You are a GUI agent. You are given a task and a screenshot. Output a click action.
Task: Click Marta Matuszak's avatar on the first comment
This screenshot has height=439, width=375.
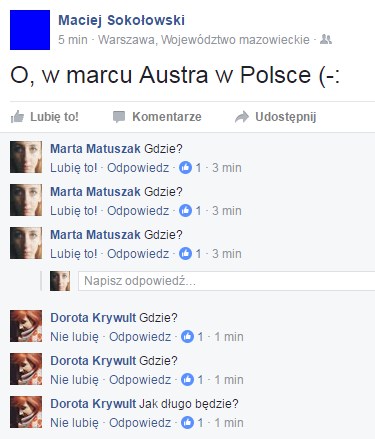pos(26,157)
